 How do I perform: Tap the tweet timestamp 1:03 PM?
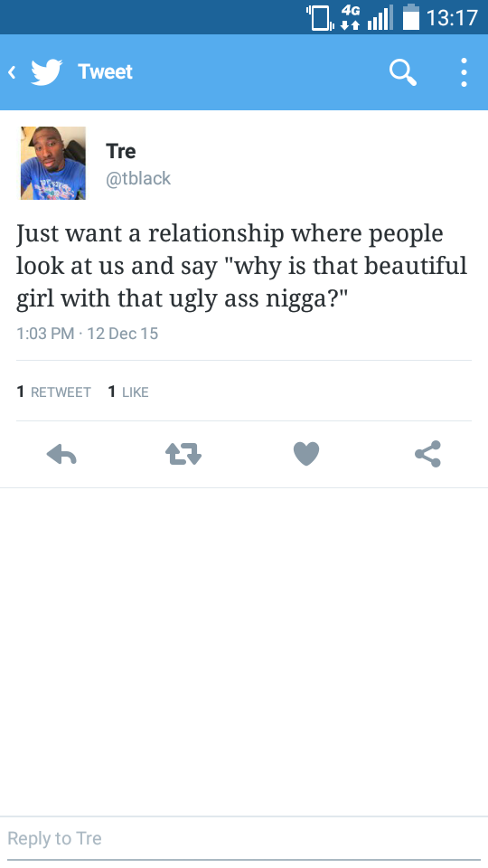click(45, 334)
